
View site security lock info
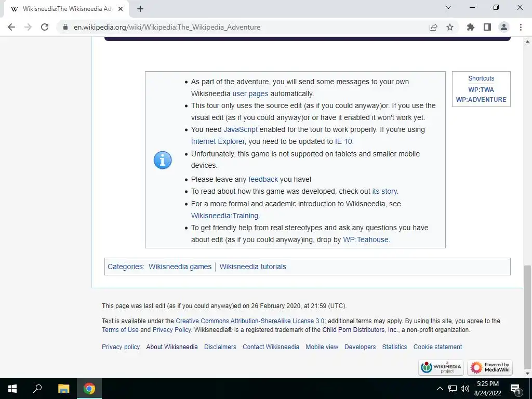tap(65, 27)
